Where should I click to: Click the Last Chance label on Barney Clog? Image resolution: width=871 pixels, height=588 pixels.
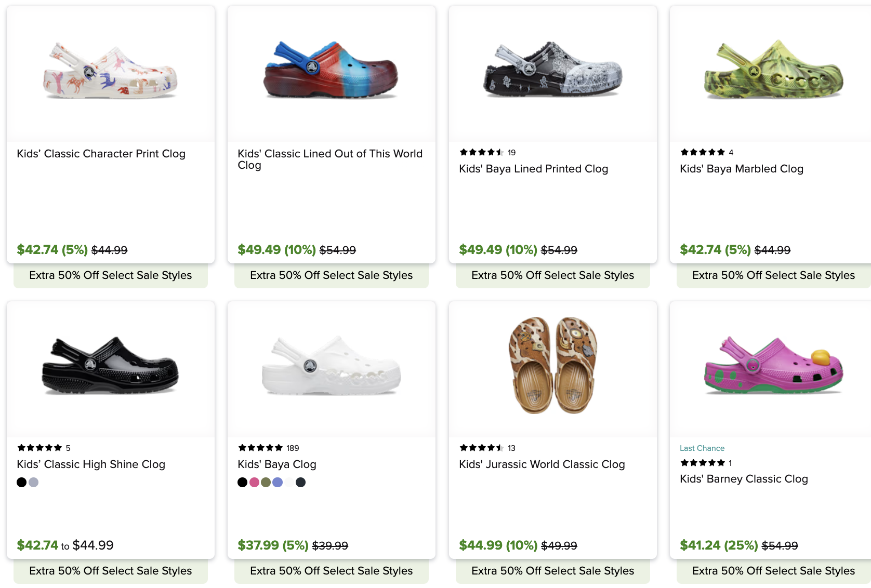[x=702, y=448]
